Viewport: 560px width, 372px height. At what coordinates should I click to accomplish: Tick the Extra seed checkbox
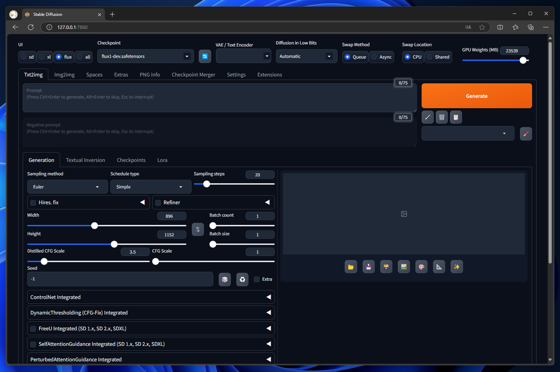[257, 279]
